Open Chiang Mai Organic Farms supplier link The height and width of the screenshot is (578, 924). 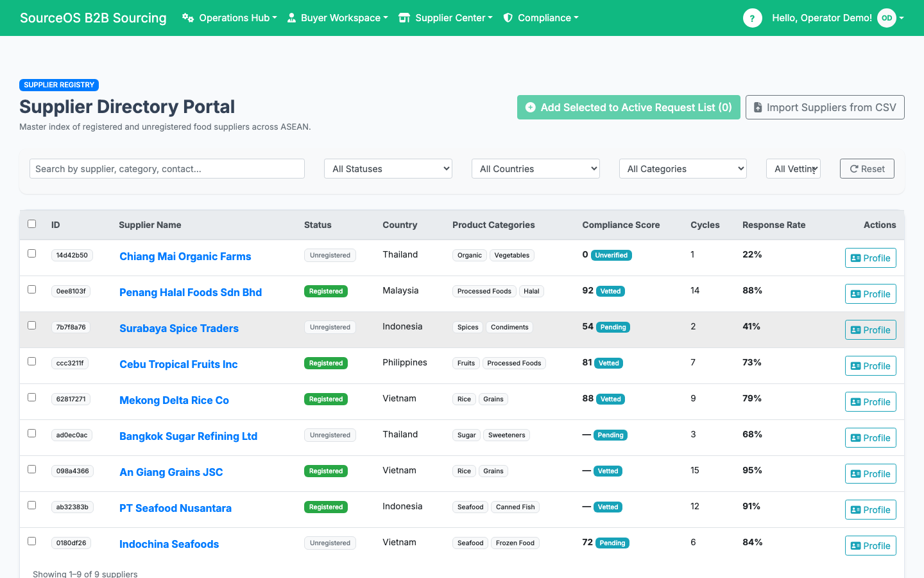185,256
